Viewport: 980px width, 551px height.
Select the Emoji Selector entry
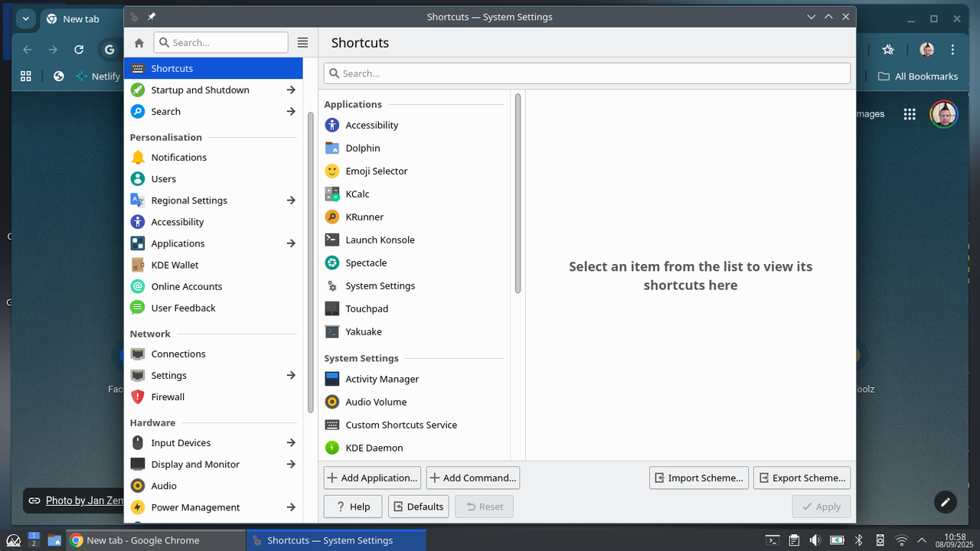[376, 171]
